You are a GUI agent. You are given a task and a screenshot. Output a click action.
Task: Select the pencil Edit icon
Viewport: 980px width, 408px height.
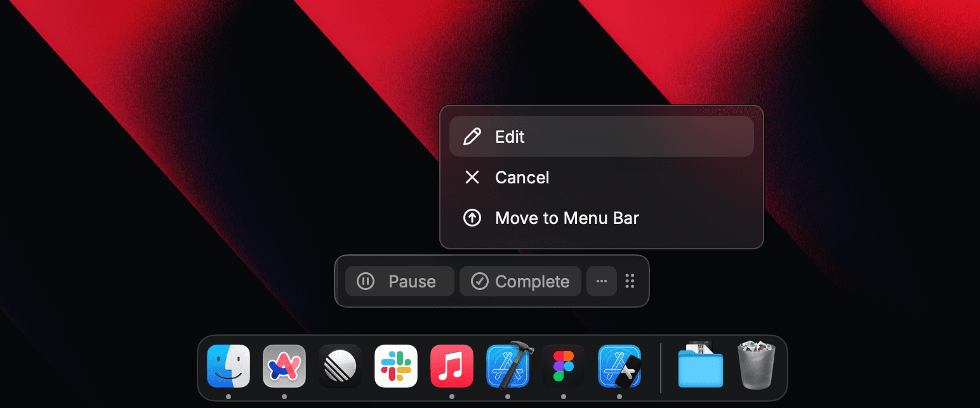[x=472, y=136]
